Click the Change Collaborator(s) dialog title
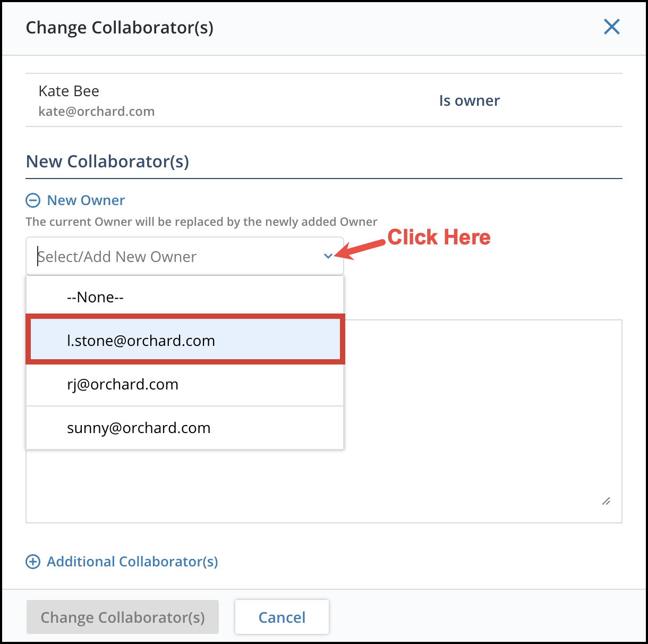 tap(120, 28)
